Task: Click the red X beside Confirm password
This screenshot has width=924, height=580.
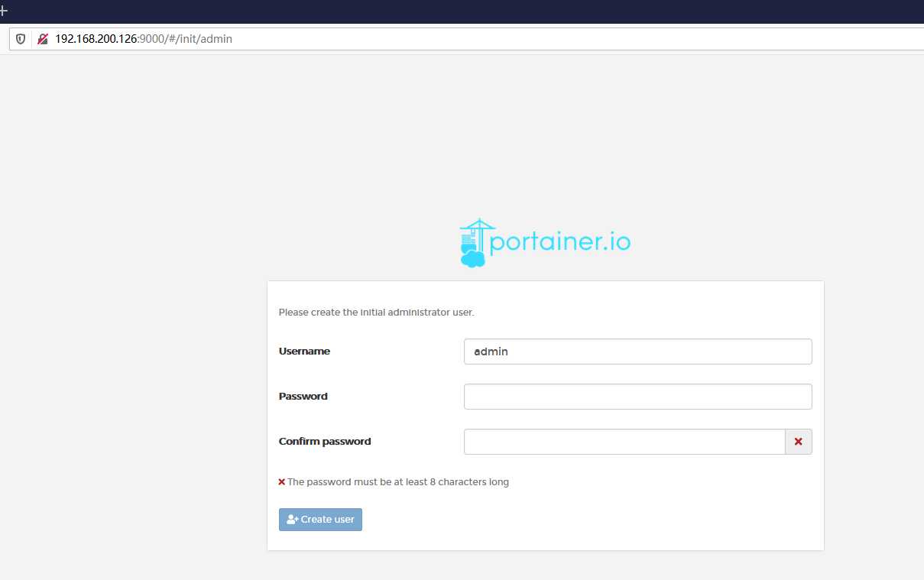Action: point(799,442)
